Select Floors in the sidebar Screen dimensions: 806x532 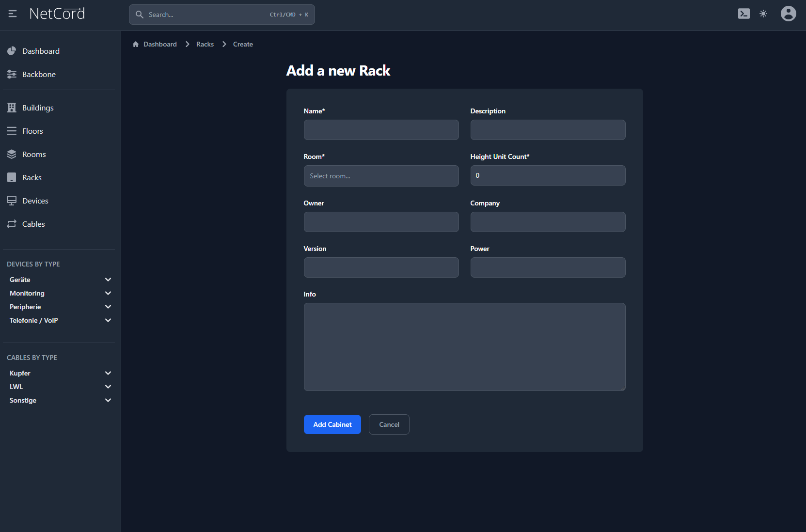point(32,131)
